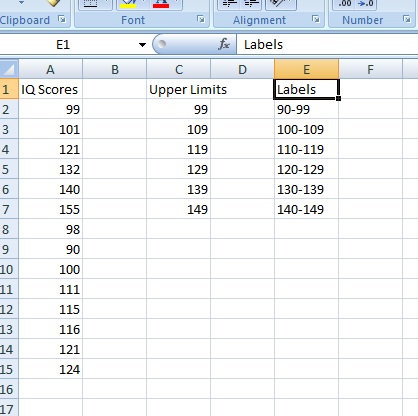
Task: Click upper limit value 99 in column C
Action: (178, 109)
